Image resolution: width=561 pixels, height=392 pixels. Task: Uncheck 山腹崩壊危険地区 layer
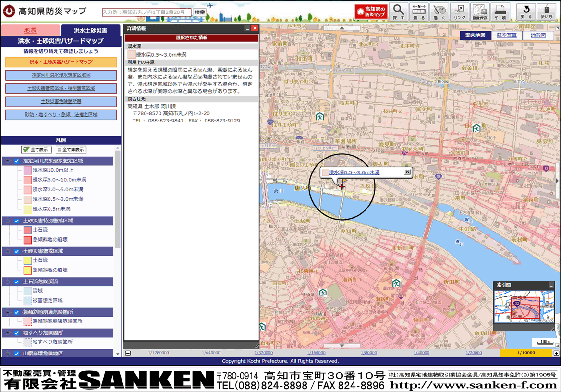click(x=17, y=354)
